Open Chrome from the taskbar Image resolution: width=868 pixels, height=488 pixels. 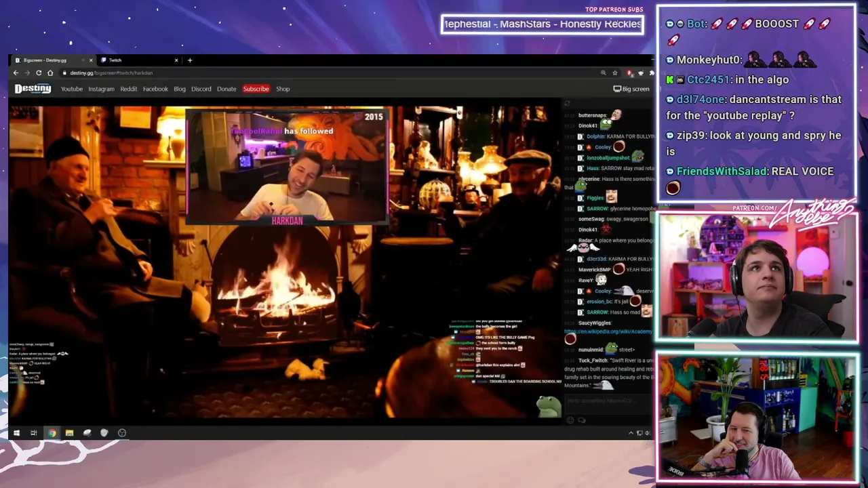[x=52, y=432]
